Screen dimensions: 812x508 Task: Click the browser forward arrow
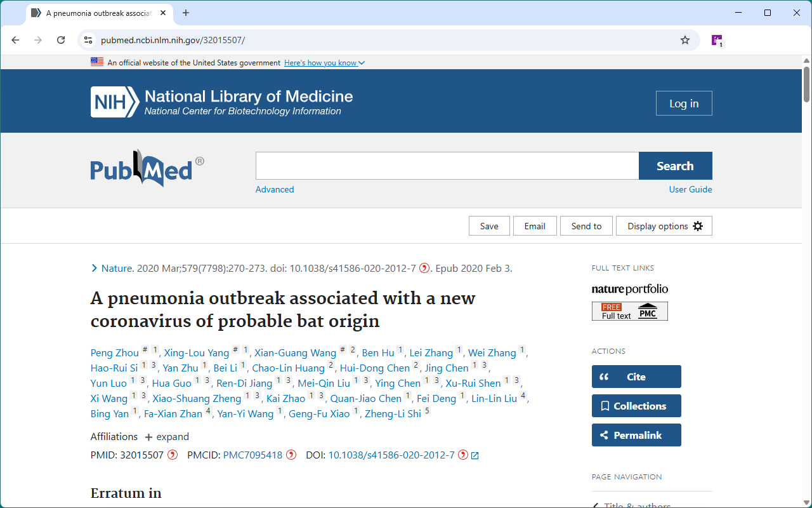[38, 40]
